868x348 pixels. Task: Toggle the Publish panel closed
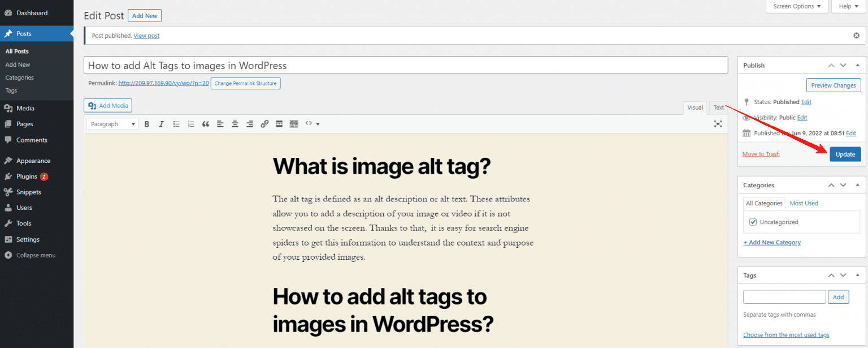[x=857, y=65]
